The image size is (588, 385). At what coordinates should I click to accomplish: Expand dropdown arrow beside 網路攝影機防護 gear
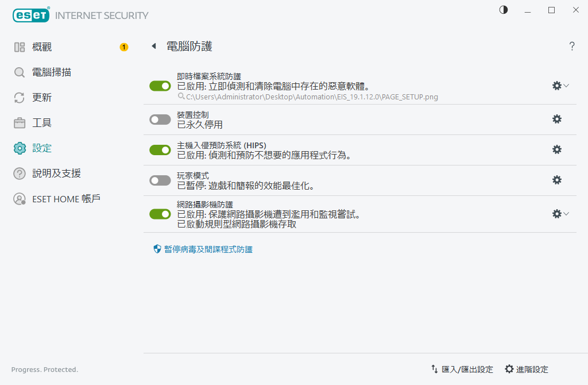pos(566,214)
